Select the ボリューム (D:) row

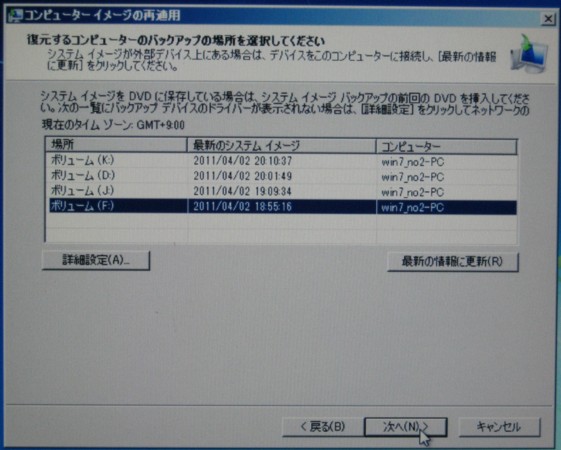pos(282,176)
